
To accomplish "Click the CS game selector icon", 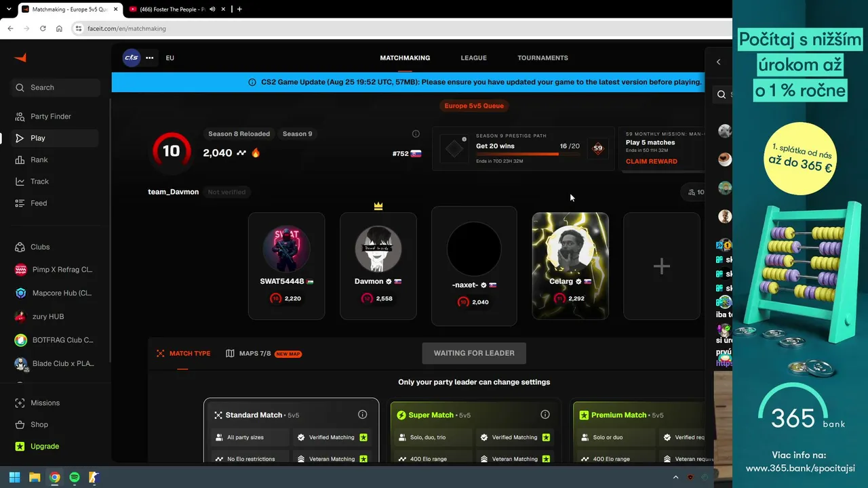I will [x=132, y=58].
